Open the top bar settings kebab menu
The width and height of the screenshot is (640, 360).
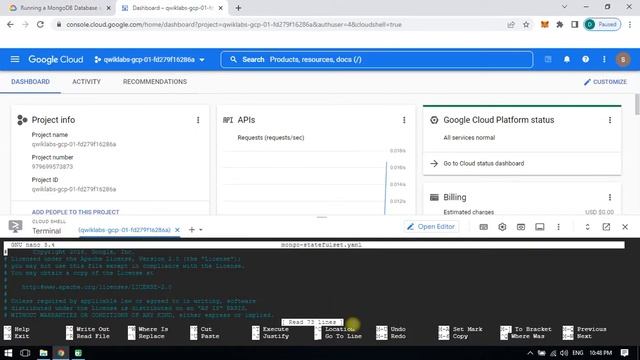click(x=604, y=60)
